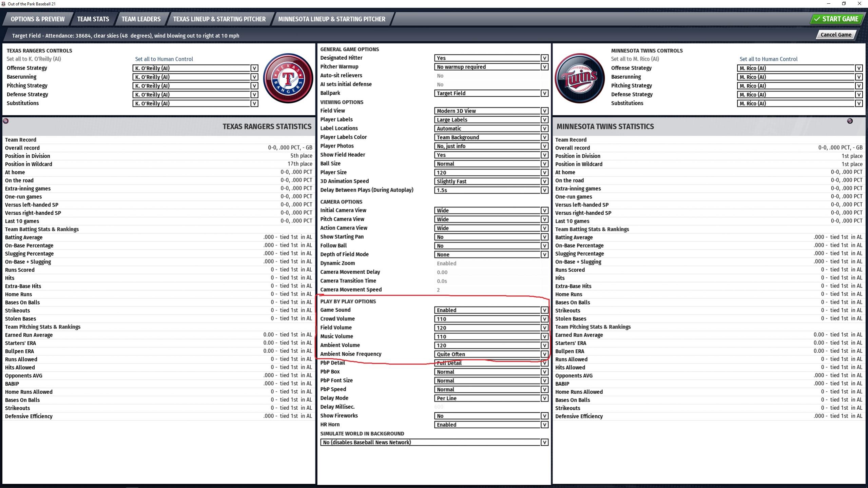Click the Out of the Park Baseball title icon

[3, 4]
